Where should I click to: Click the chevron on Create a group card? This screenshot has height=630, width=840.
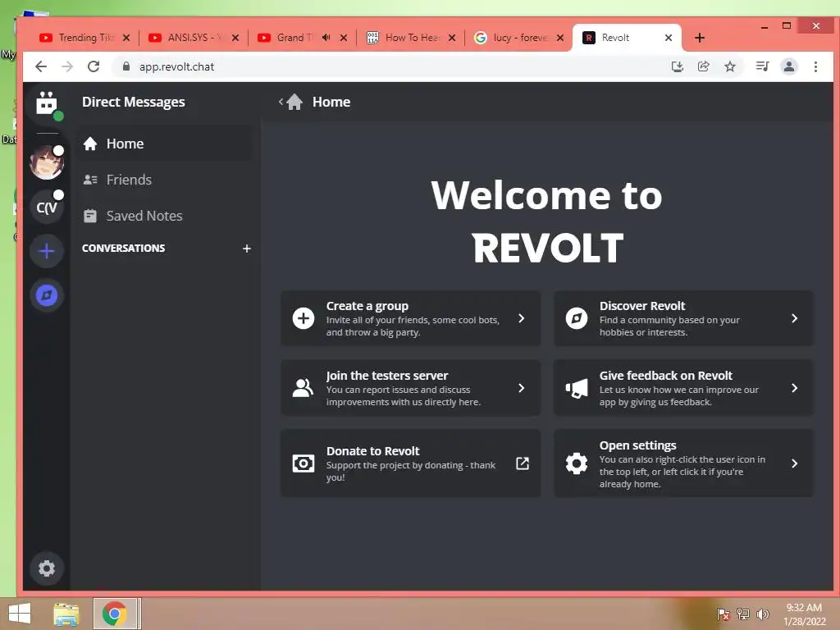pos(521,318)
